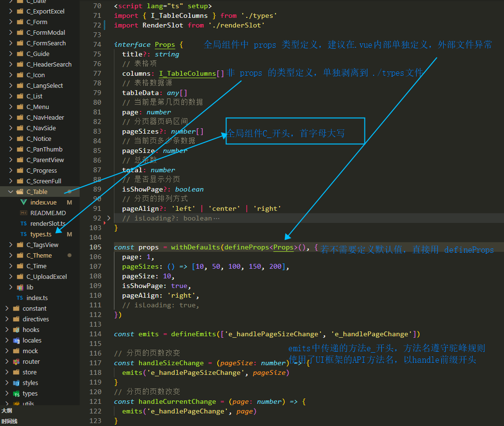Screen dimensions: 504x426
Task: Click the directives folder icon
Action: [x=16, y=319]
